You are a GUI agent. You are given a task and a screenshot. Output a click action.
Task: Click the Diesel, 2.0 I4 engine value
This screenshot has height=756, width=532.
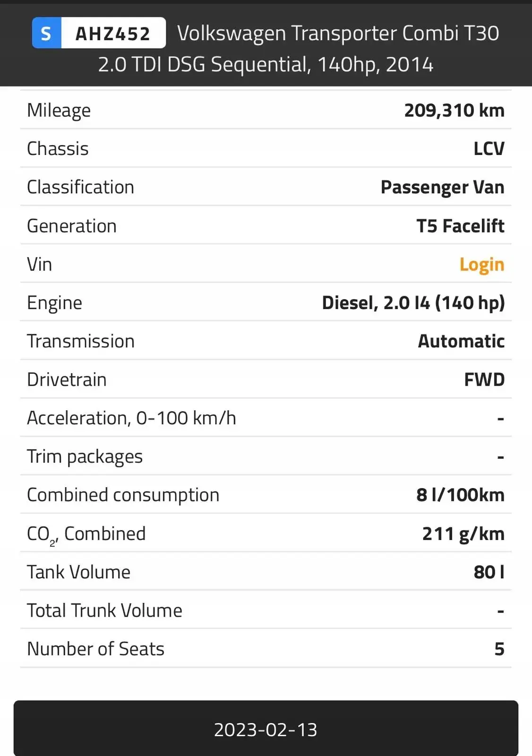coord(413,303)
